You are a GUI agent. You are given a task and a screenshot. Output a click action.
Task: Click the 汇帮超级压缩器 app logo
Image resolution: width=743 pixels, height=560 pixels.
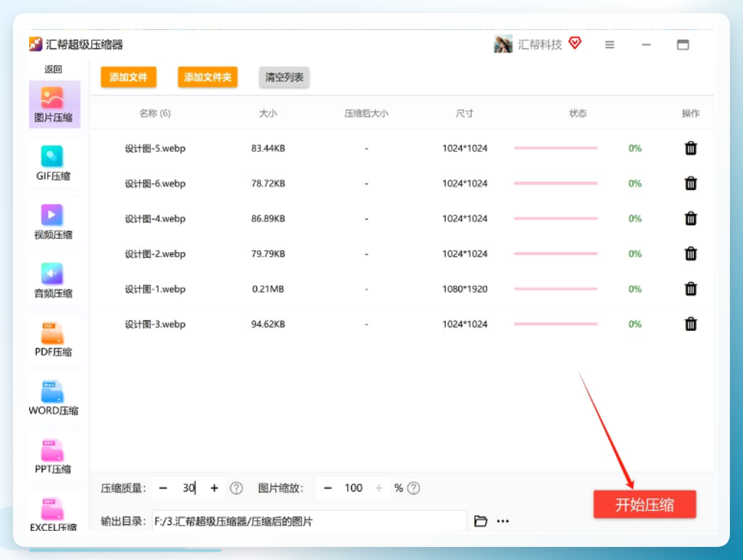click(35, 44)
